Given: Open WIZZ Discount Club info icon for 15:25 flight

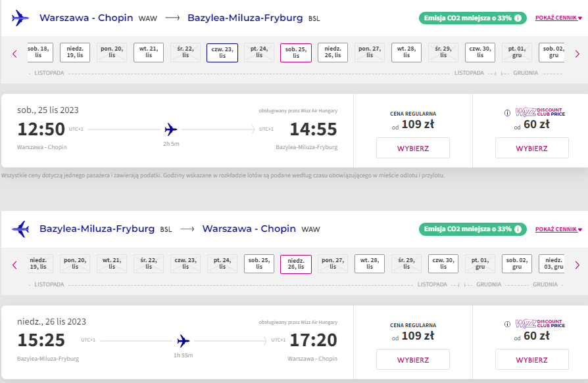Looking at the screenshot, I should point(507,325).
